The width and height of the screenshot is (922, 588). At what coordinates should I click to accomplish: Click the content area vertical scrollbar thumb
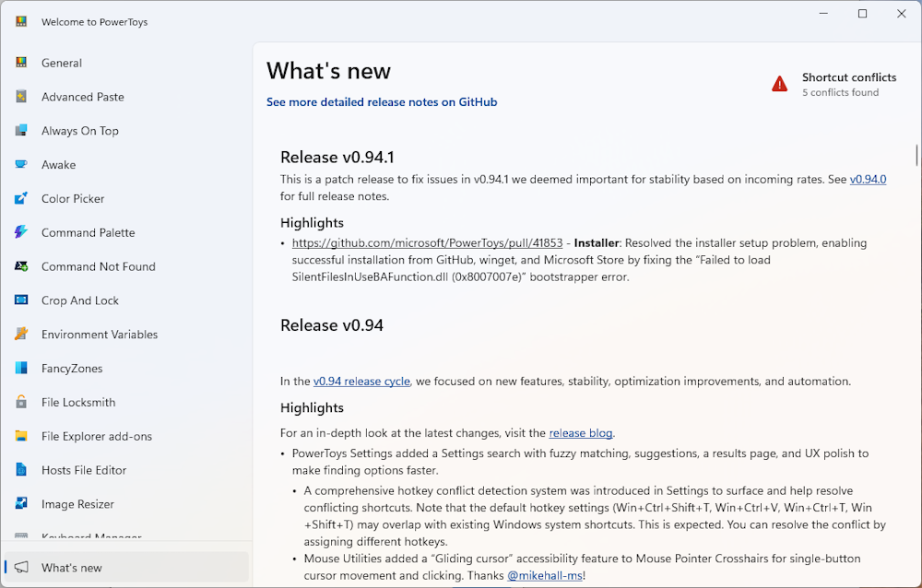(x=916, y=155)
